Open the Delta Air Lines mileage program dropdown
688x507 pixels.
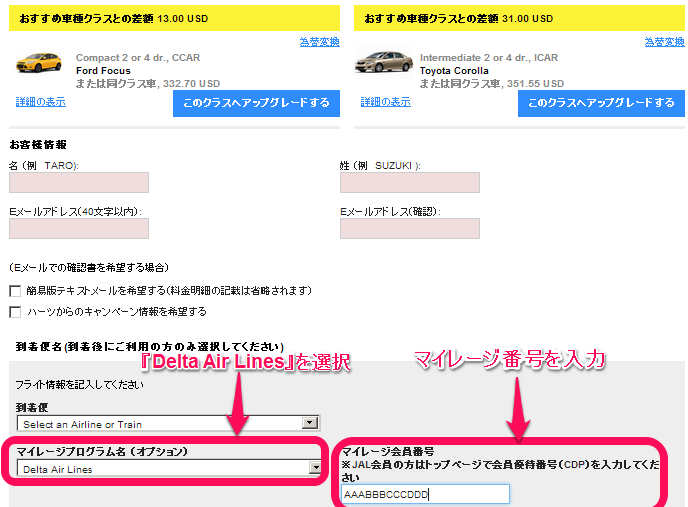coord(168,468)
